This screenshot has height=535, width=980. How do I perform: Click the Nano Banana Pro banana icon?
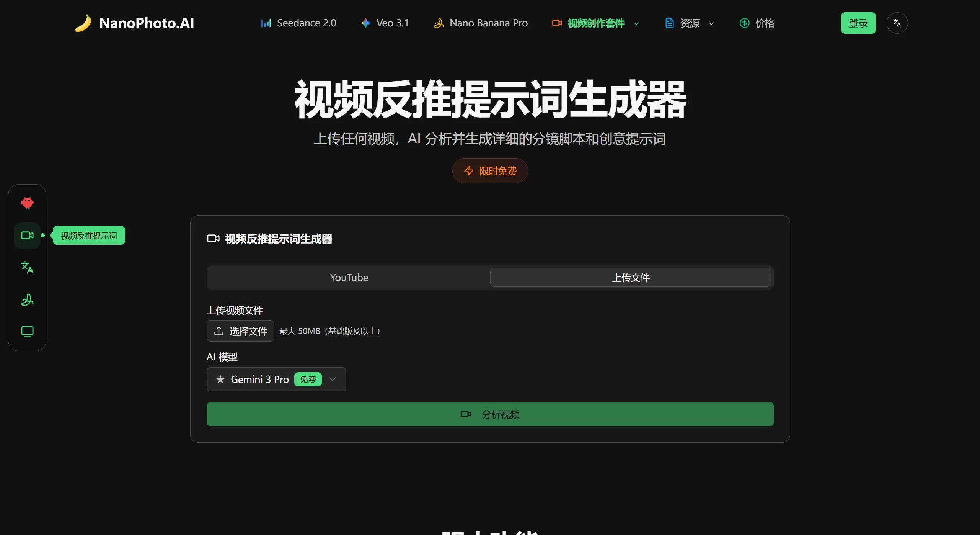(x=439, y=23)
